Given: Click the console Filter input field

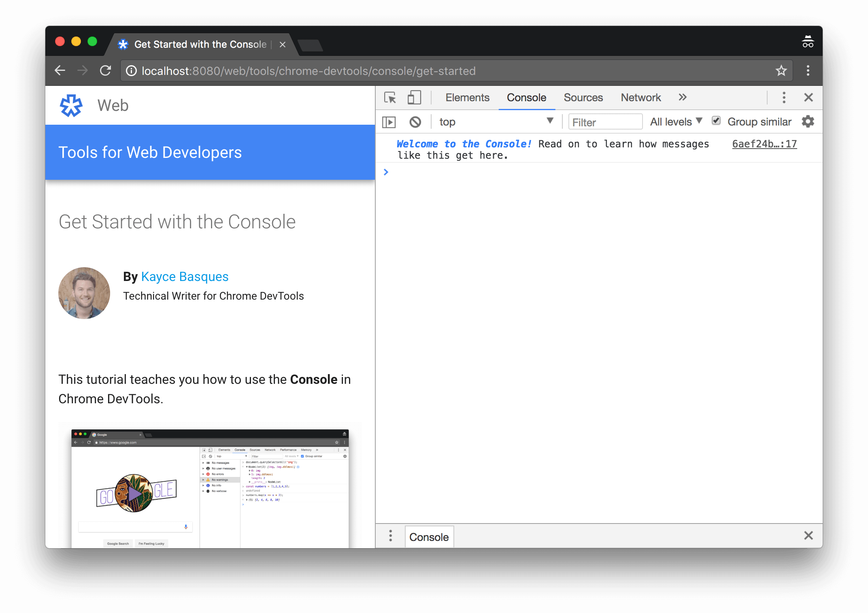Looking at the screenshot, I should click(x=605, y=122).
